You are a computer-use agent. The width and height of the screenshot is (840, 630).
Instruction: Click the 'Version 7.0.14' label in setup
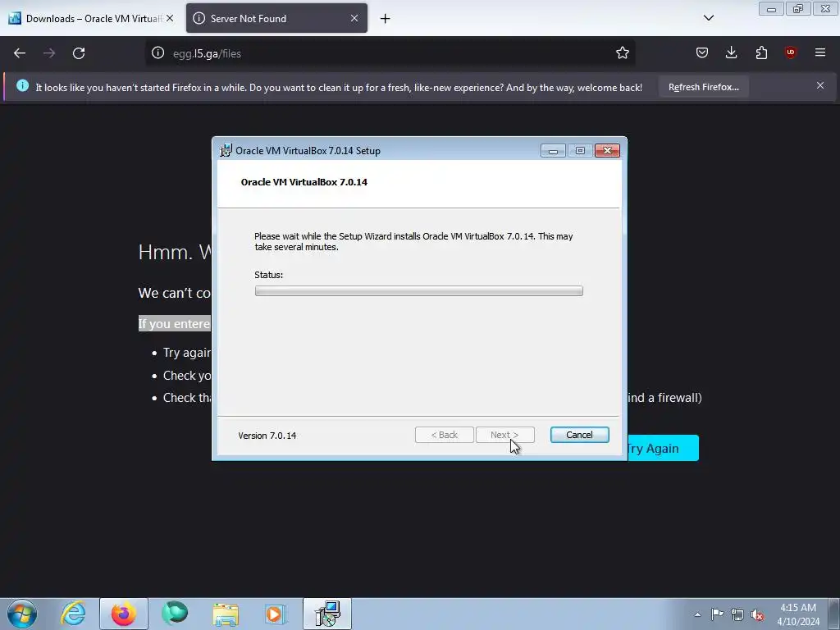pyautogui.click(x=267, y=436)
